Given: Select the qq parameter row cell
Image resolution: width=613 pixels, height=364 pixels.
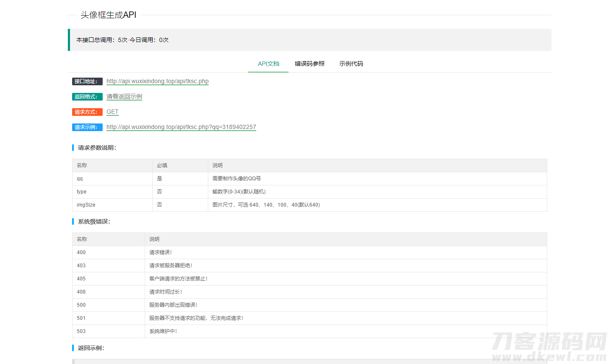Looking at the screenshot, I should [x=80, y=179].
